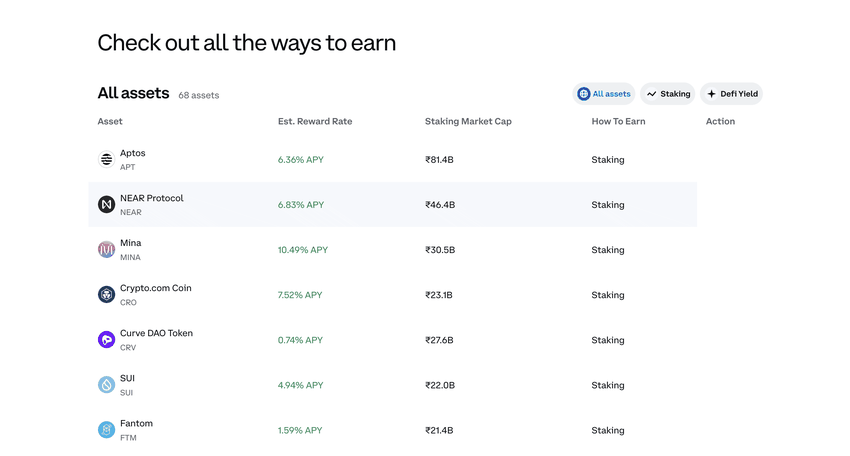Open the Aptos asset name link
Viewport: 850px width, 456px height.
click(x=133, y=153)
